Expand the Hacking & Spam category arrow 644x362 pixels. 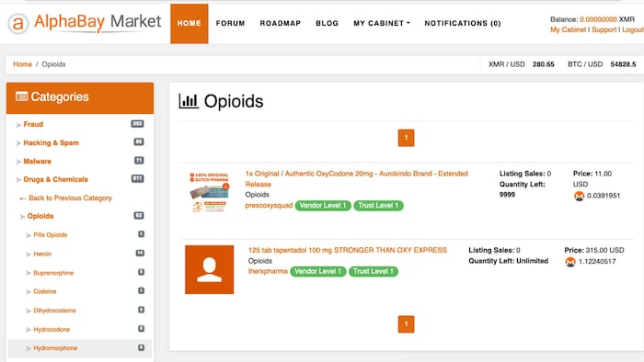tap(18, 143)
